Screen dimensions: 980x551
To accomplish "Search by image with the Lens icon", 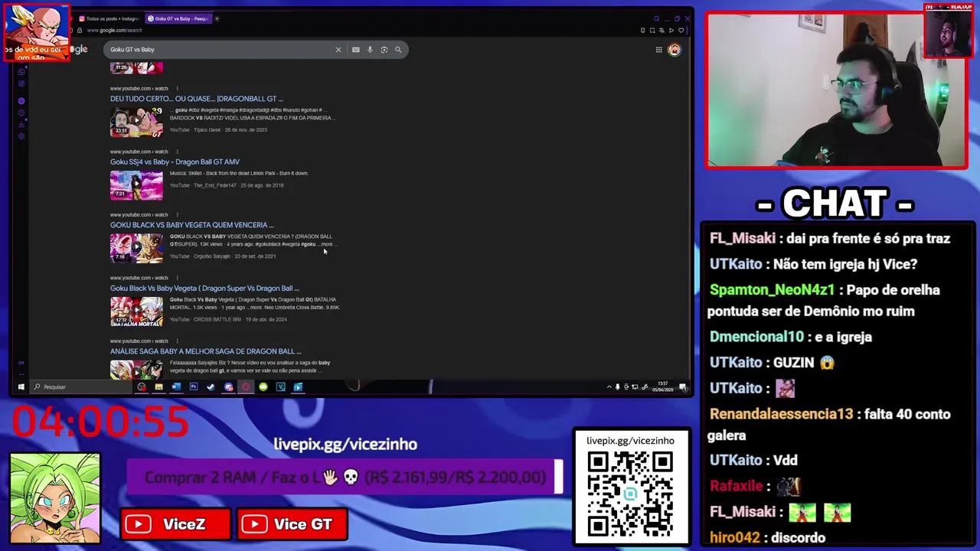I will click(x=384, y=50).
